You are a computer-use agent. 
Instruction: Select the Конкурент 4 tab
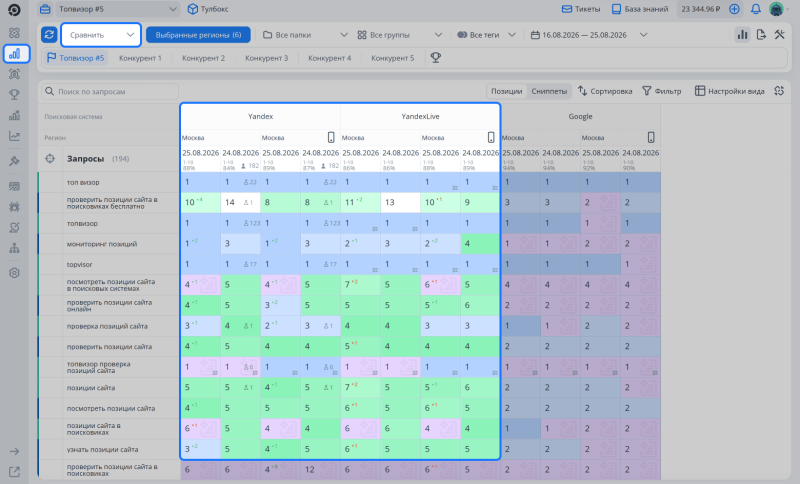[330, 58]
